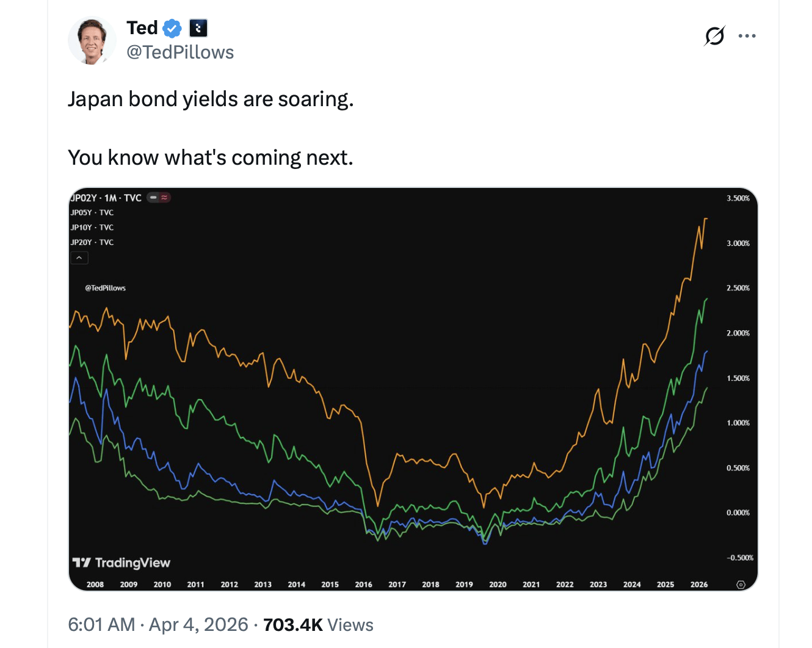Open the 6:01 AM · Apr 4, 2026 timestamp
The width and height of the screenshot is (812, 648).
pos(158,625)
